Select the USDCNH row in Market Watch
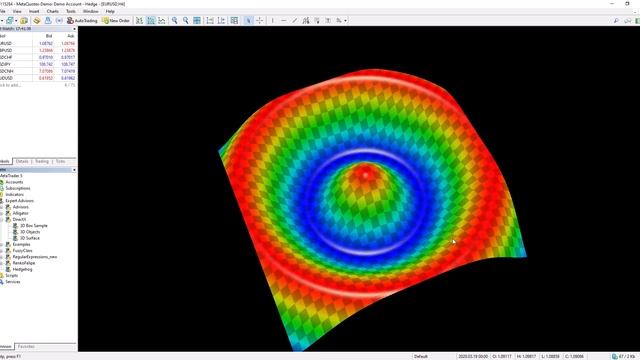Viewport: 640px width, 360px height. pos(38,71)
